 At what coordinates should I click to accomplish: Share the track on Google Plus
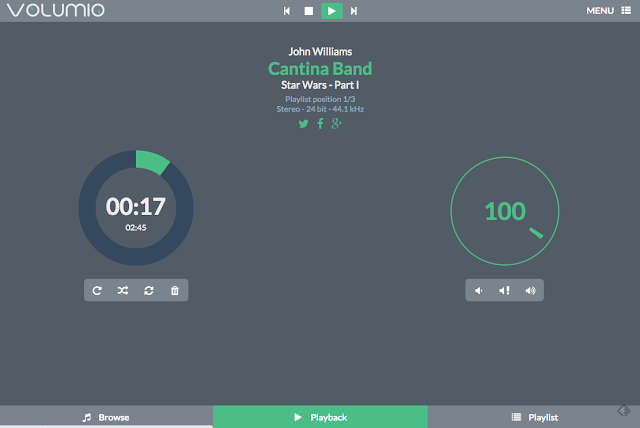[337, 124]
